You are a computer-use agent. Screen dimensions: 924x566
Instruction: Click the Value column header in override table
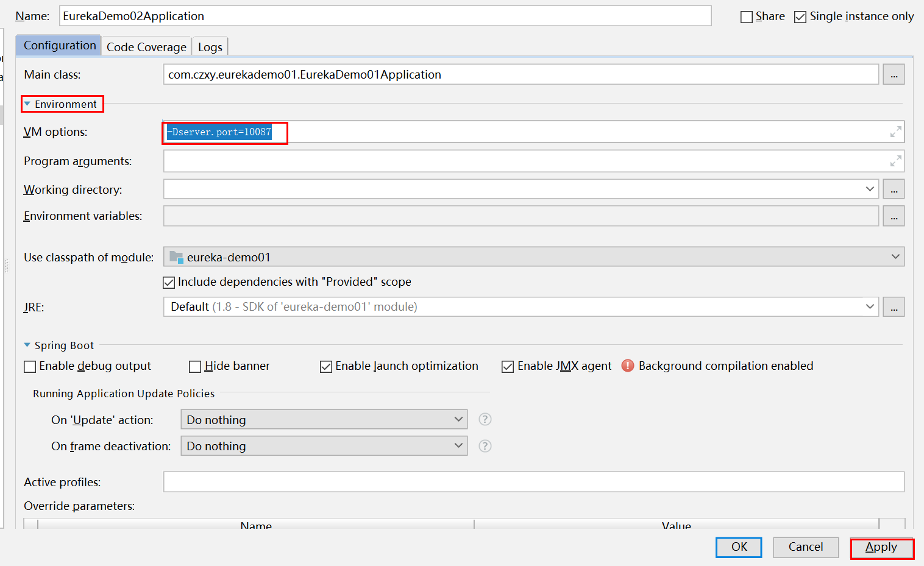(x=677, y=525)
